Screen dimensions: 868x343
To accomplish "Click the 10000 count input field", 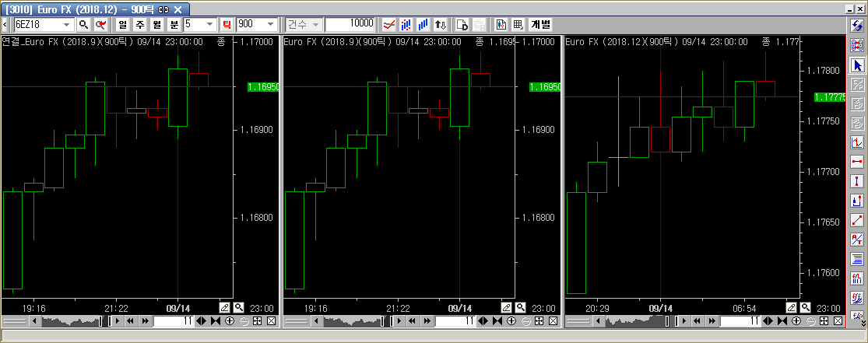I will point(349,24).
